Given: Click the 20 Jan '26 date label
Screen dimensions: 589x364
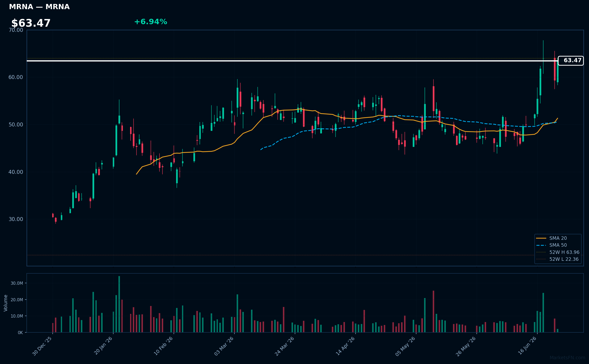Looking at the screenshot, I should (x=103, y=346).
